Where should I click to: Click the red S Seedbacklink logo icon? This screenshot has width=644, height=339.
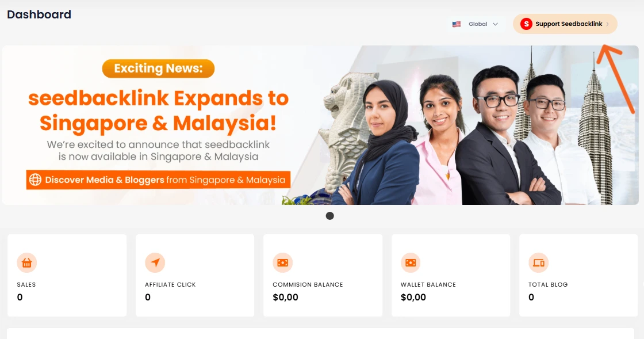pyautogui.click(x=526, y=24)
